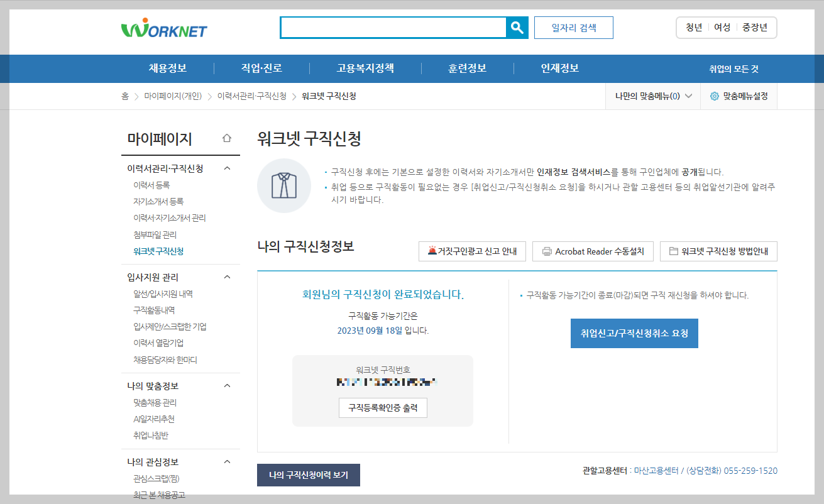Select the 중장년 category link
Viewport: 824px width, 504px height.
755,28
